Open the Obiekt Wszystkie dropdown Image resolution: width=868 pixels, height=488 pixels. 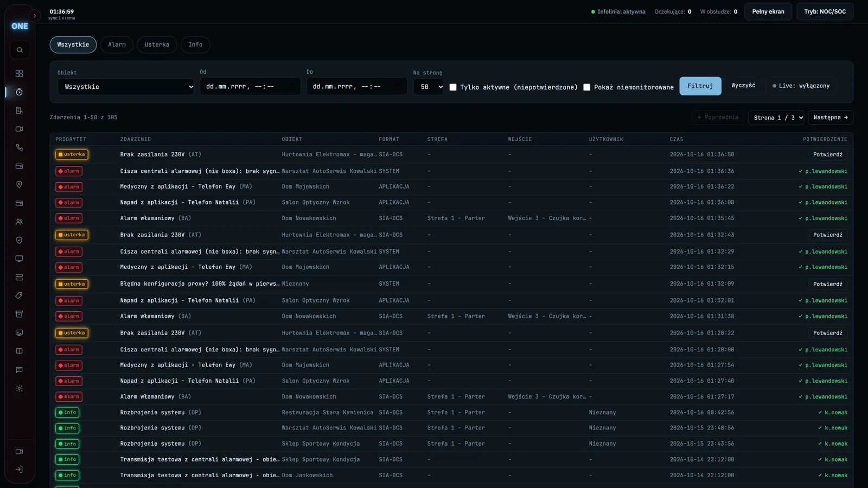126,87
